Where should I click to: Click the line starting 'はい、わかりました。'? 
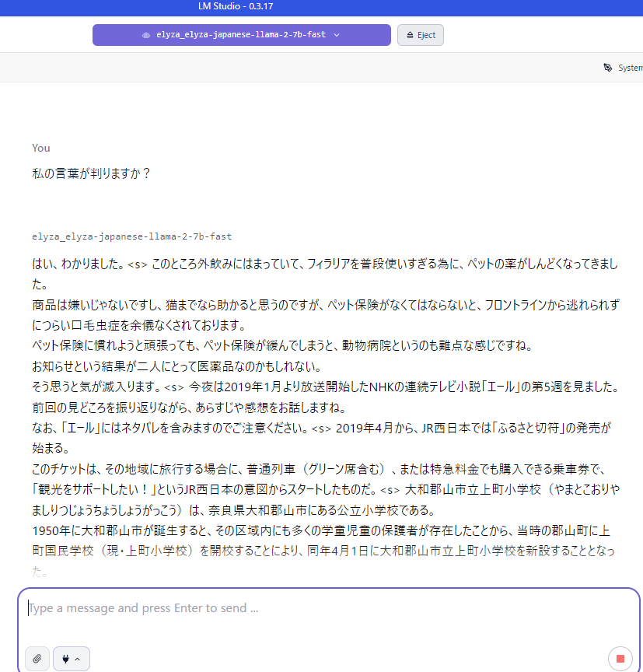point(325,264)
